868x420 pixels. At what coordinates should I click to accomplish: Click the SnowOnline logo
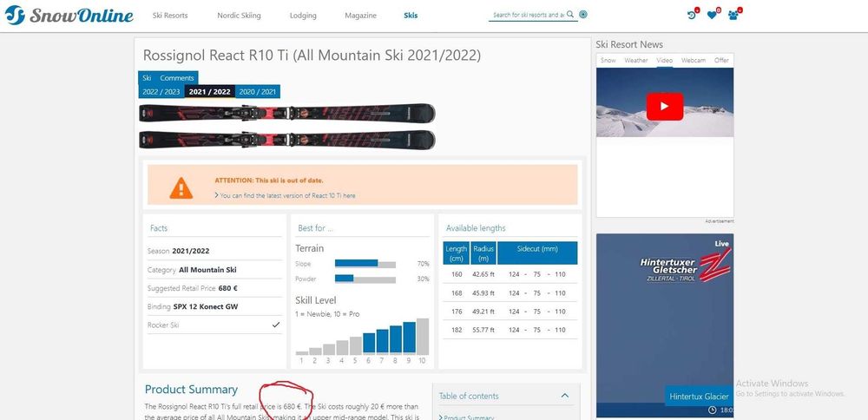coord(69,15)
